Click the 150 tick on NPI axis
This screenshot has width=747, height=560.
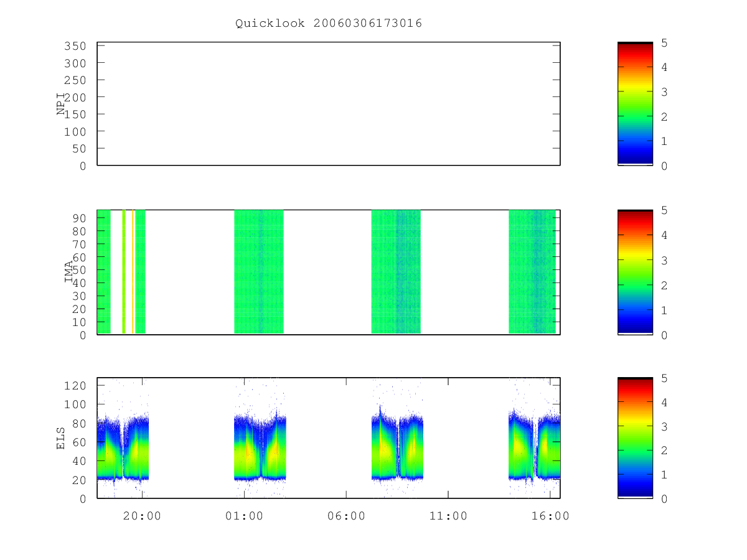(74, 114)
